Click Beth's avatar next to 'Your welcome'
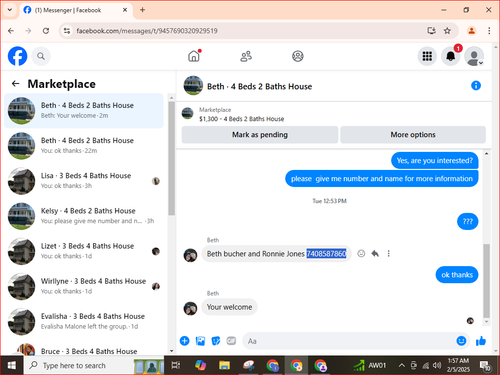The width and height of the screenshot is (500, 375). [190, 308]
